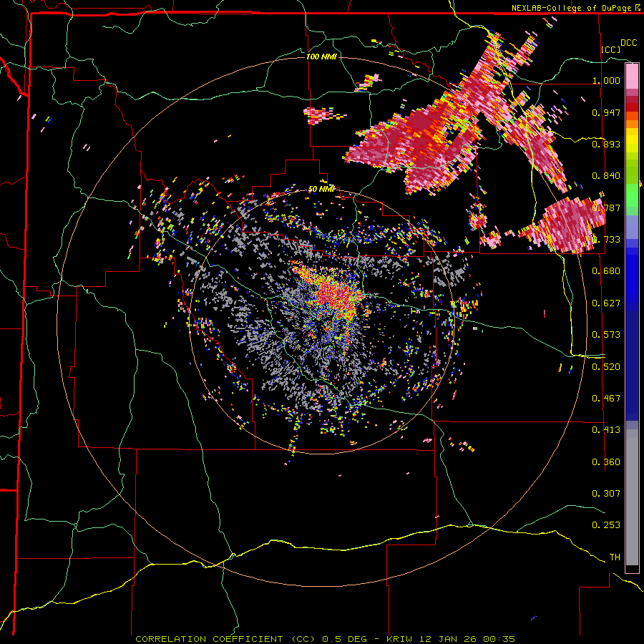Click the Correlation Coefficient KRIW caption text
Image resolution: width=644 pixels, height=644 pixels.
click(325, 639)
